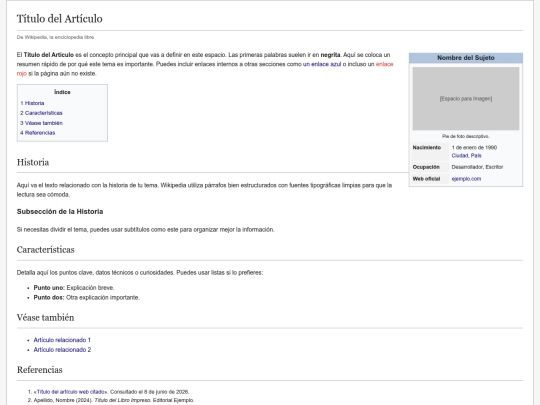The height and width of the screenshot is (405, 540).
Task: Click the 'Nombre del Sujeto' infobox title
Action: click(466, 58)
